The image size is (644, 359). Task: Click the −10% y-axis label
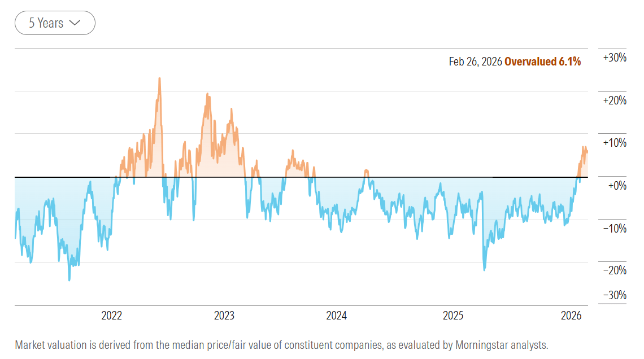(614, 228)
